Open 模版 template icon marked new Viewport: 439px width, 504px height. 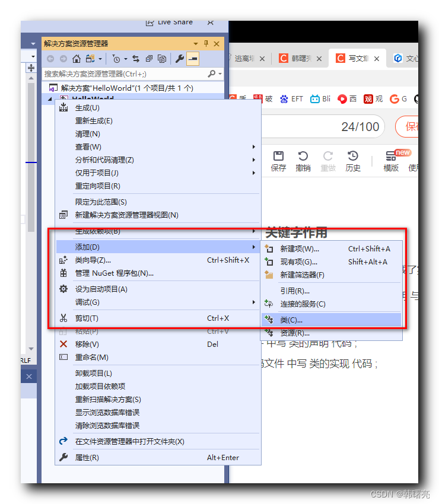point(391,161)
